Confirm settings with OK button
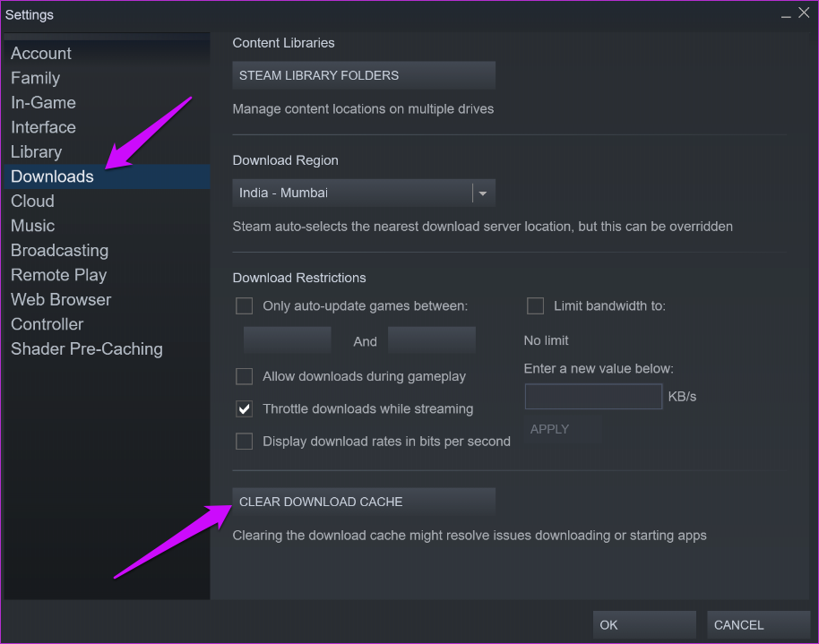819x644 pixels. [x=644, y=624]
